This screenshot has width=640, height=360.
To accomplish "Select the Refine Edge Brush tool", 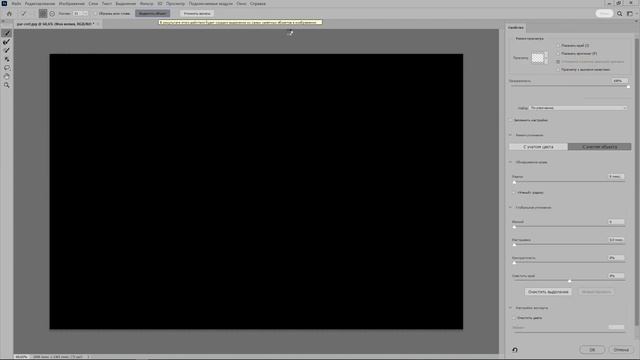I will coord(7,42).
